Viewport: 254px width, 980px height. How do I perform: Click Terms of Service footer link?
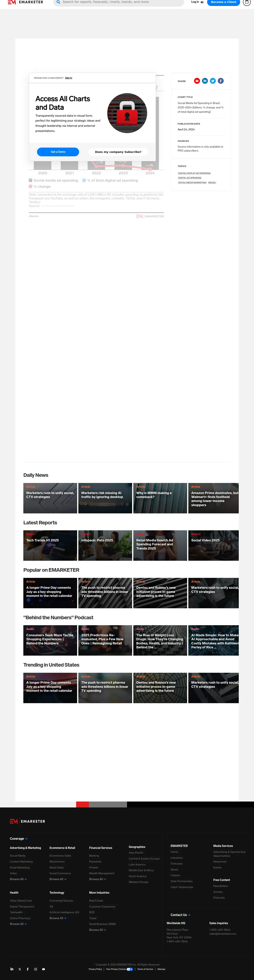point(145,969)
